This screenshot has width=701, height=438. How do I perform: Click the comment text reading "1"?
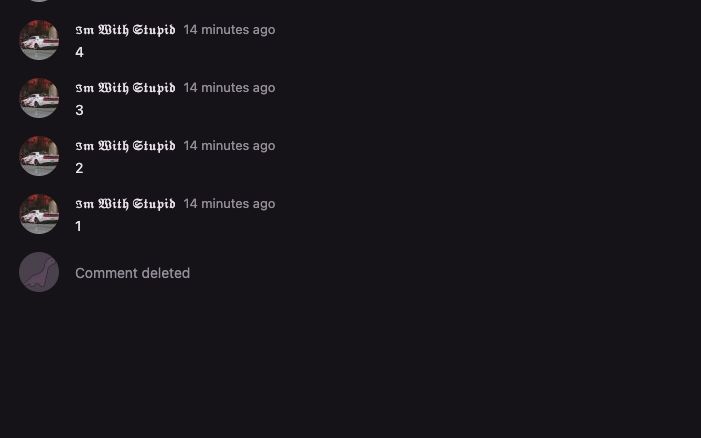pyautogui.click(x=78, y=226)
